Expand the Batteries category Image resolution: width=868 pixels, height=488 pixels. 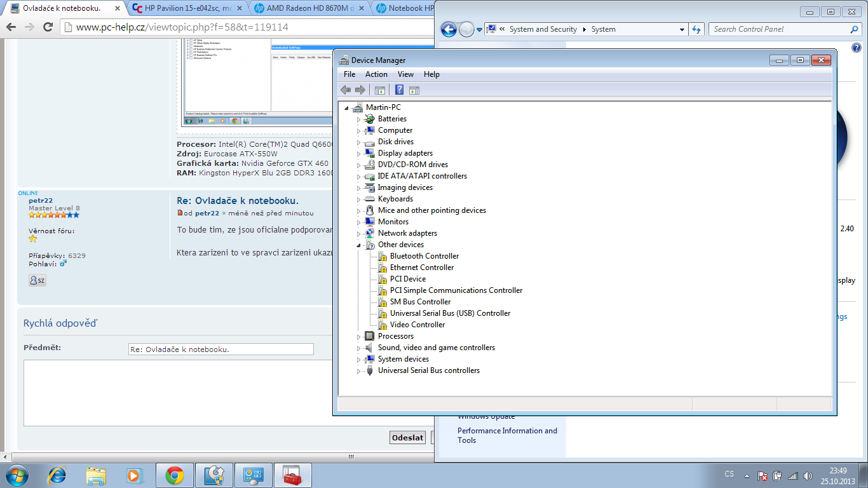click(358, 119)
